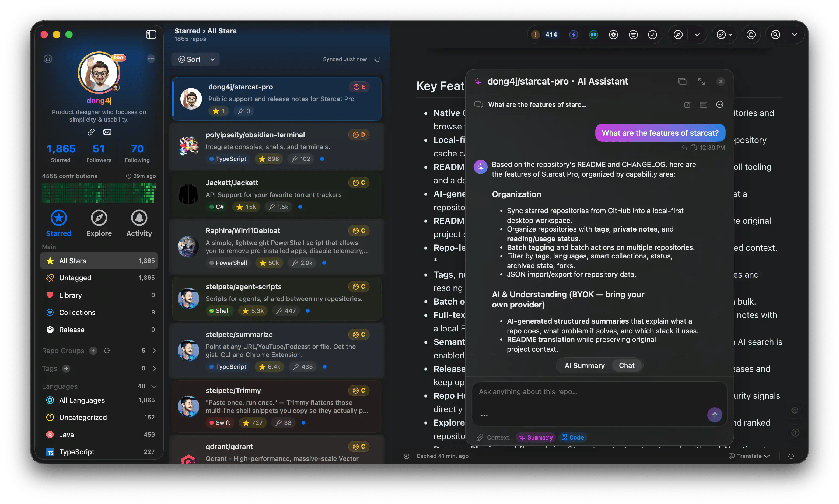Open the Release sidebar item

click(99, 330)
